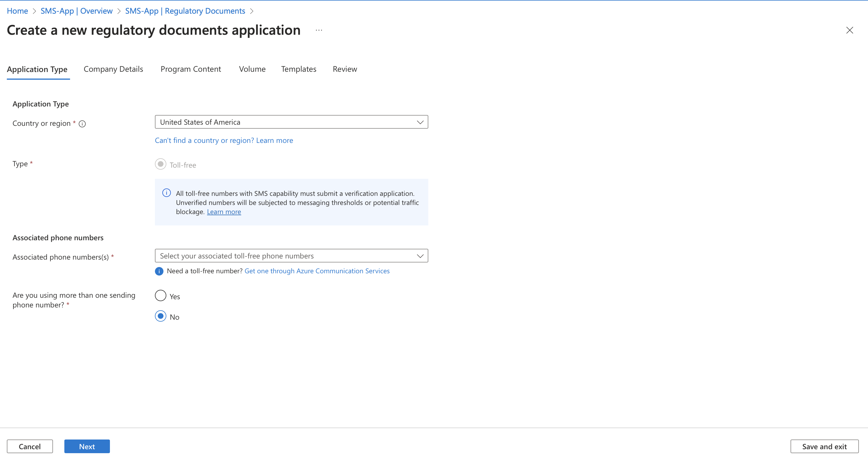Select the Toll-free type radio button
868x460 pixels.
click(x=161, y=164)
